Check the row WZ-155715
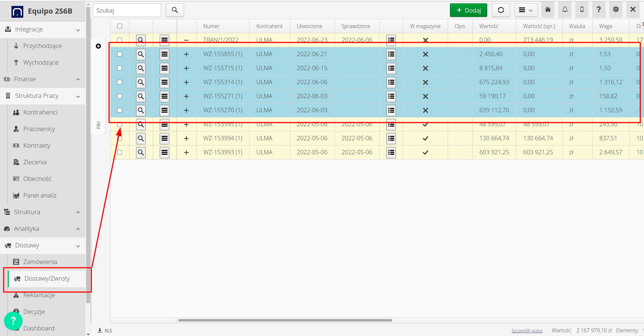644x336 pixels. (119, 68)
